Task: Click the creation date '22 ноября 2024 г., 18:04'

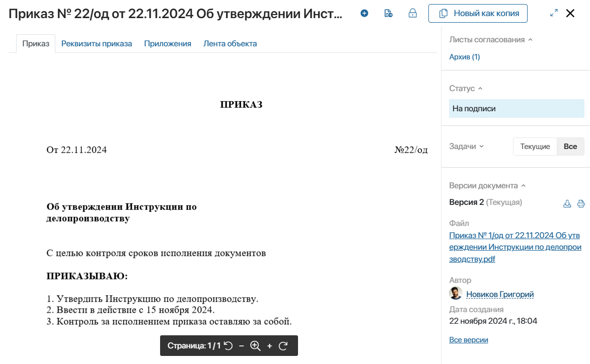Action: pyautogui.click(x=493, y=321)
